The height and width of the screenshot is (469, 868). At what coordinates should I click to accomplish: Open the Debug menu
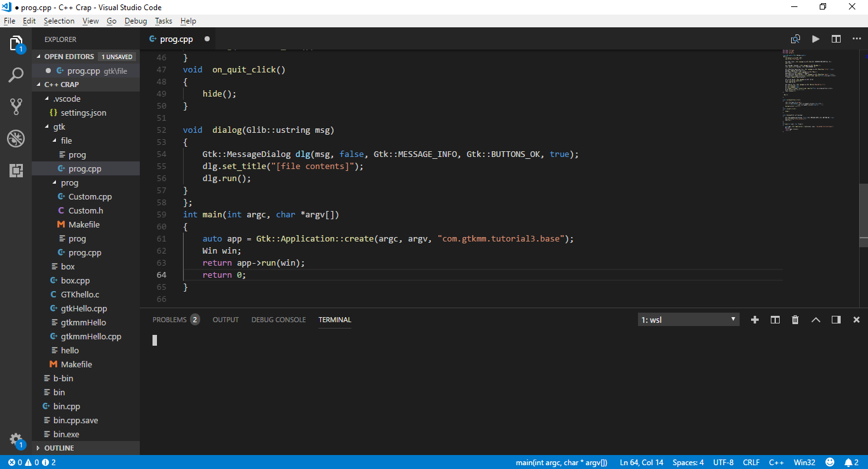pos(135,21)
